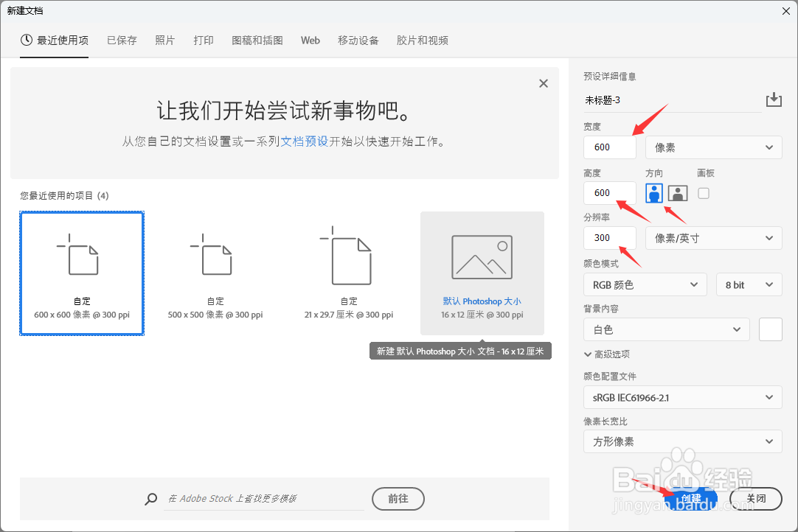Click the save preset download icon

pos(774,98)
